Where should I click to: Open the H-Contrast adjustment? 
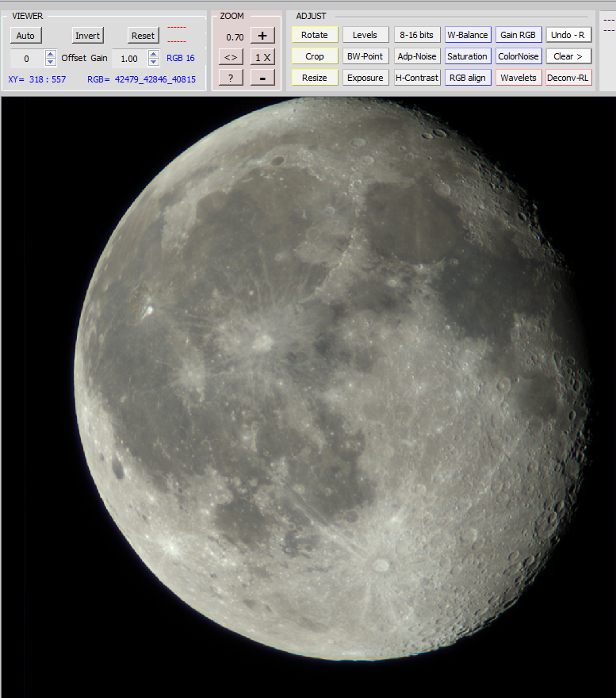tap(416, 78)
